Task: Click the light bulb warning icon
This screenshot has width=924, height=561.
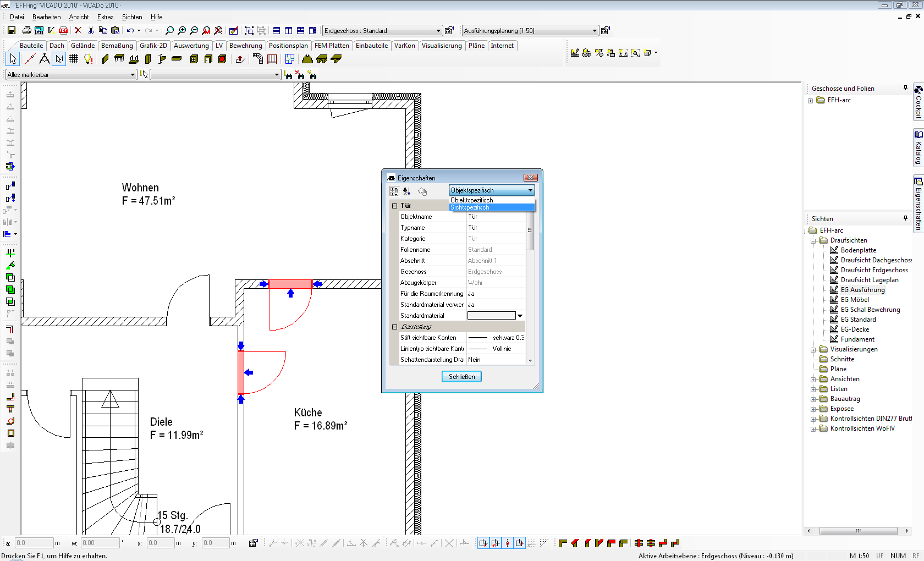Action: point(88,59)
